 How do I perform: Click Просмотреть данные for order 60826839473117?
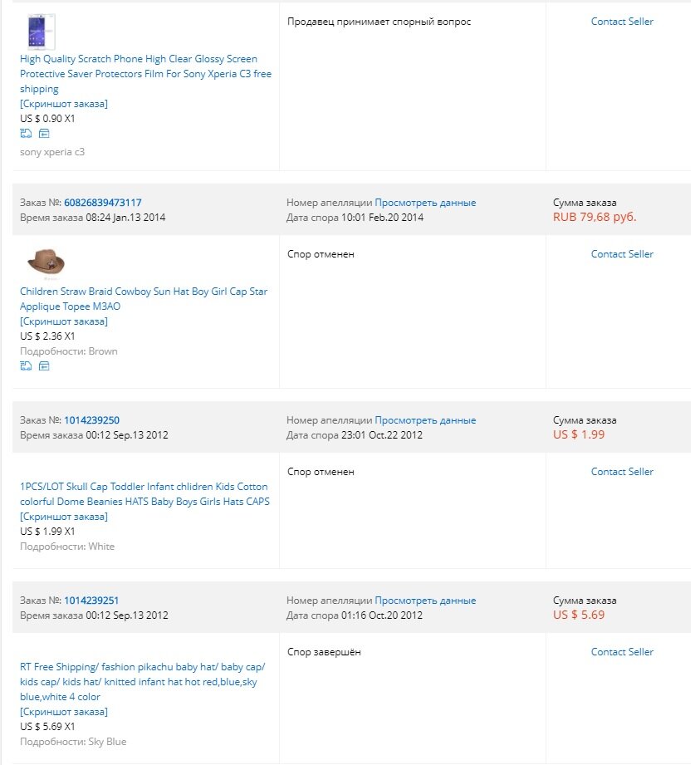click(425, 203)
